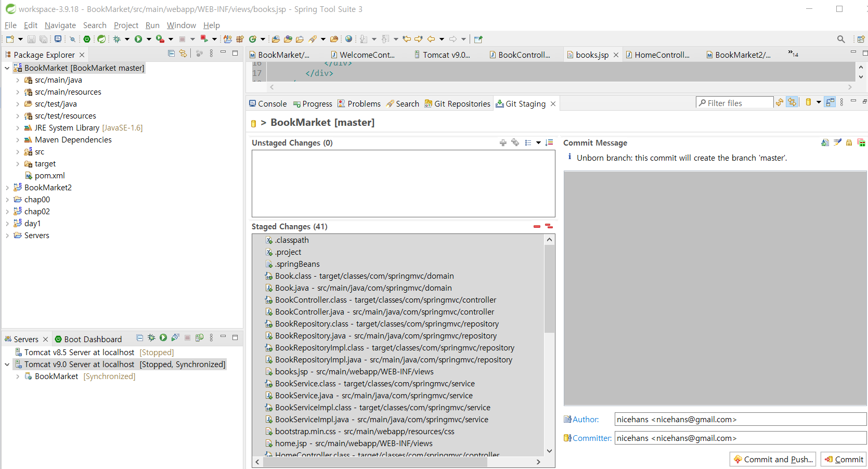Click Refresh icon in Git Staging view

click(x=779, y=102)
